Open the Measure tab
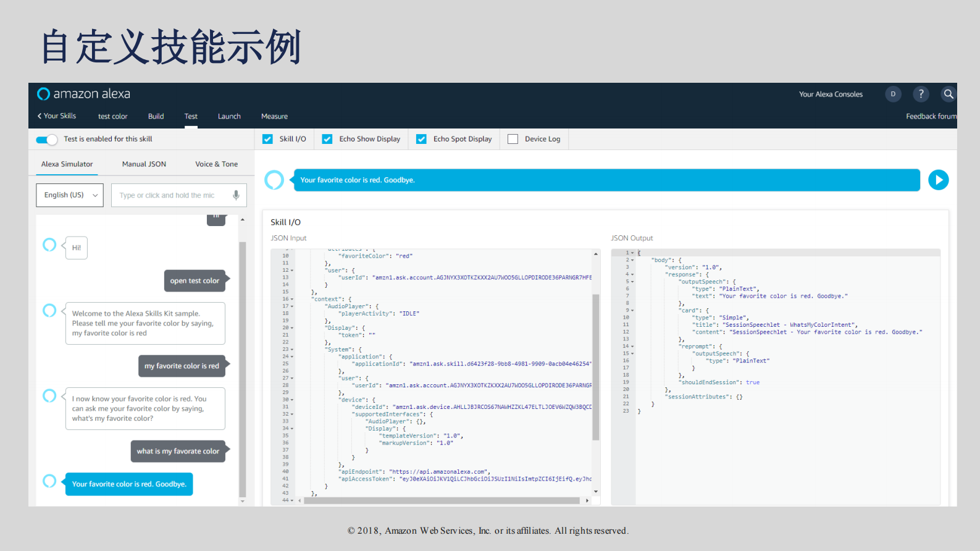This screenshot has height=551, width=980. click(x=274, y=116)
